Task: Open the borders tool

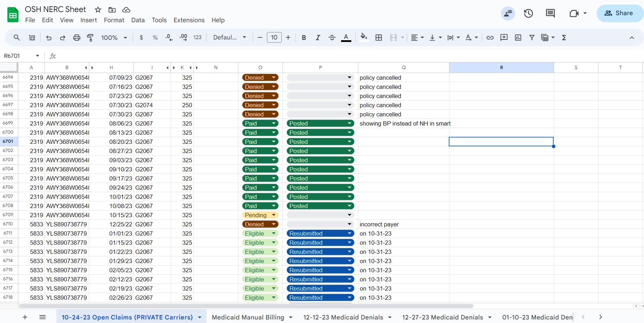Action: (378, 37)
